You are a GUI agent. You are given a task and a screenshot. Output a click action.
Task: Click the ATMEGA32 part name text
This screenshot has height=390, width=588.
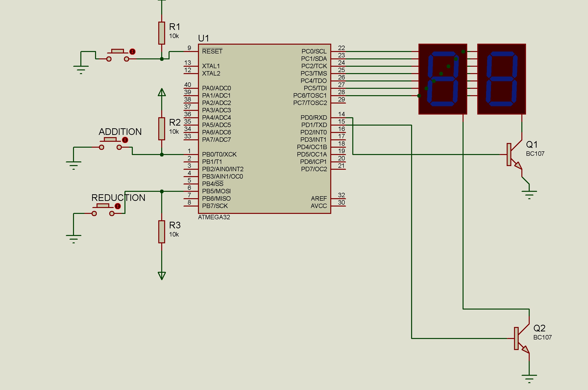(214, 217)
